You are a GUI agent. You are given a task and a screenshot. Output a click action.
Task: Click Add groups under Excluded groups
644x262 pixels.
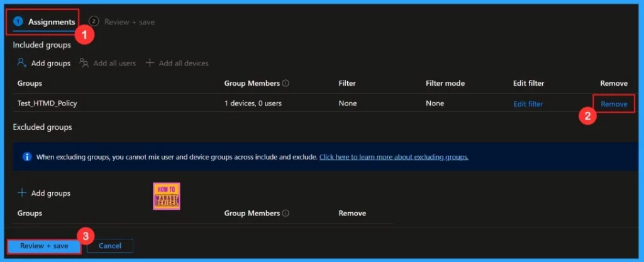tap(50, 193)
